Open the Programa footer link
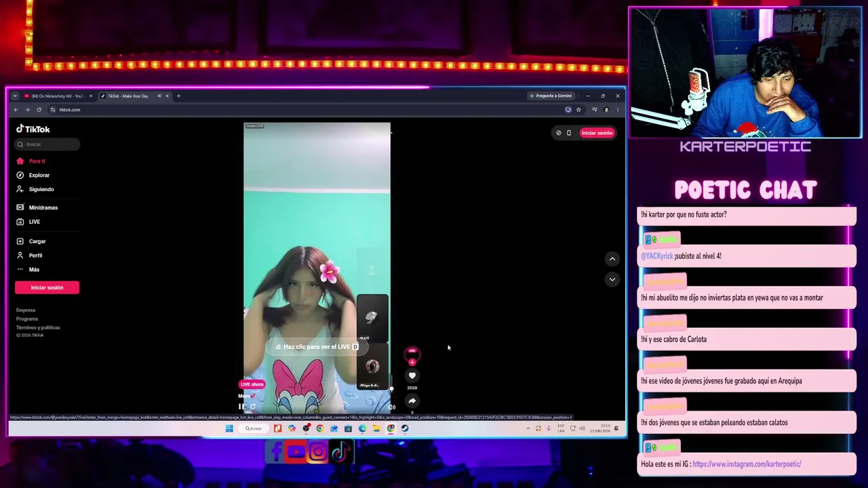The image size is (868, 488). [x=27, y=319]
